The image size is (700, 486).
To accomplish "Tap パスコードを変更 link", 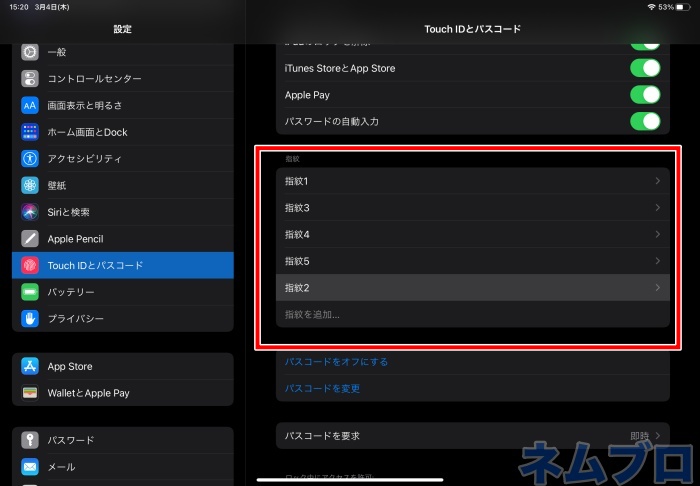I will (x=322, y=388).
